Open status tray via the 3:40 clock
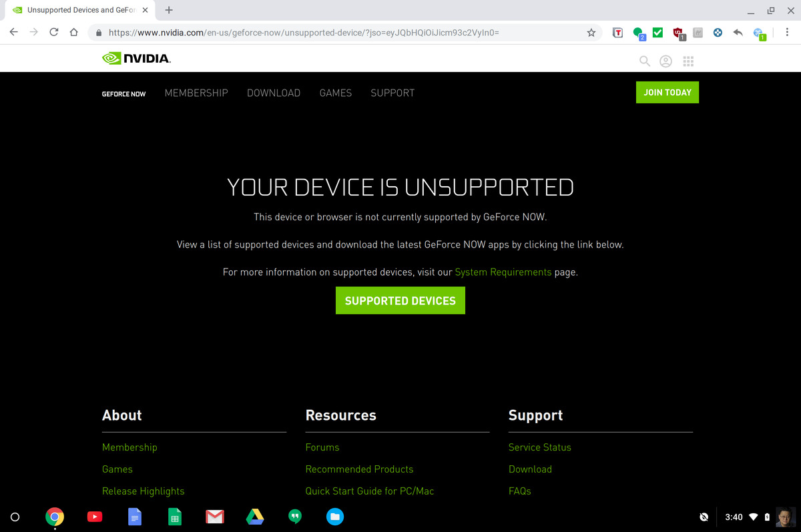Screen dimensions: 801x532 point(734,517)
